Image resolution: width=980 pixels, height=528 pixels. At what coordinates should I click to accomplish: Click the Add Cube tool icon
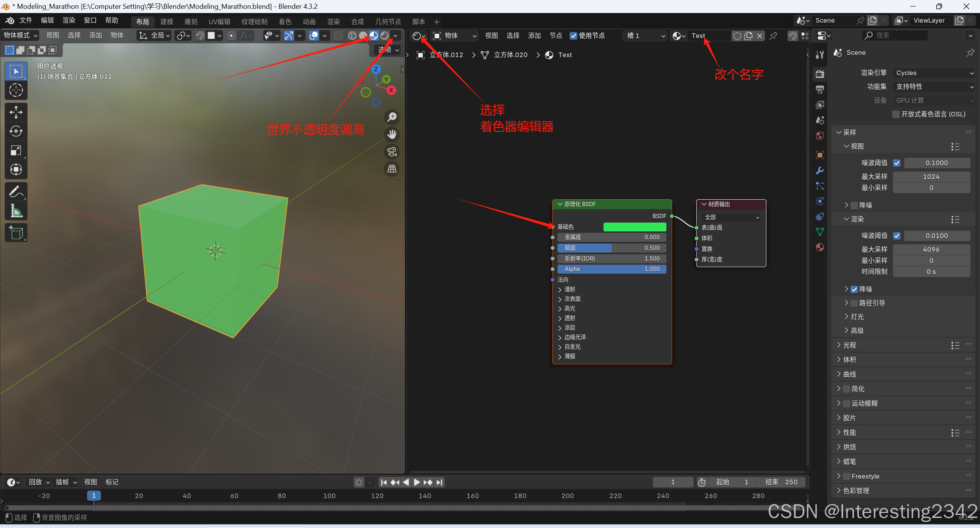click(16, 233)
